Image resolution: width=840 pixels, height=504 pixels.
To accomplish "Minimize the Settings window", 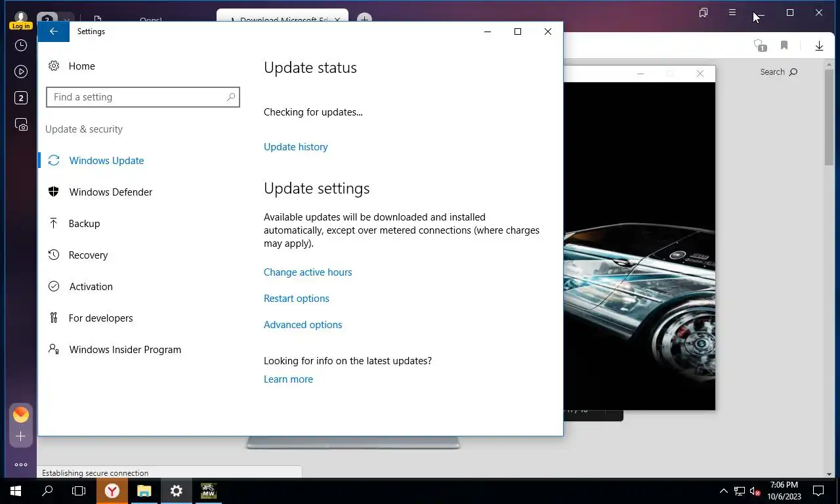I will click(x=488, y=31).
